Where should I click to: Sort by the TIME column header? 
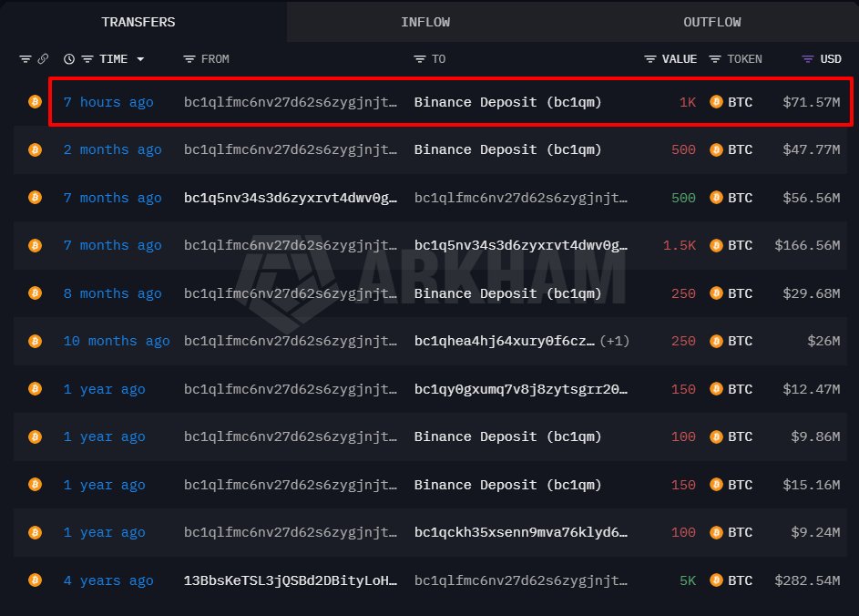coord(113,58)
